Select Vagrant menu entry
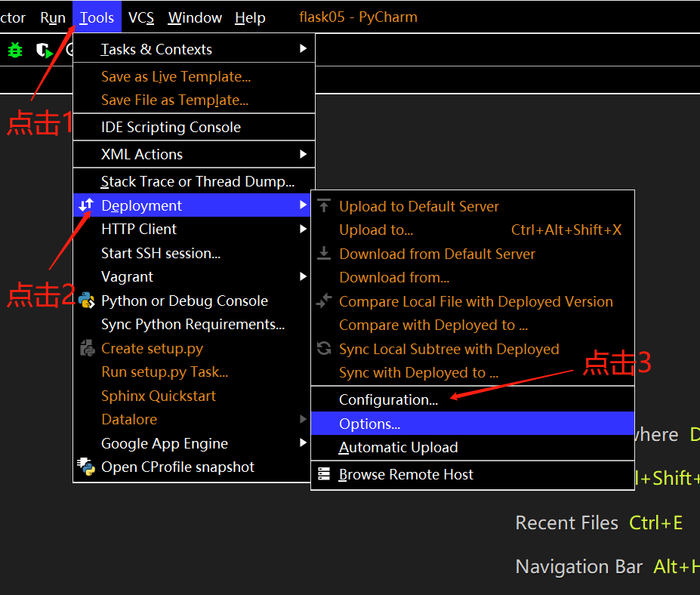 point(192,277)
